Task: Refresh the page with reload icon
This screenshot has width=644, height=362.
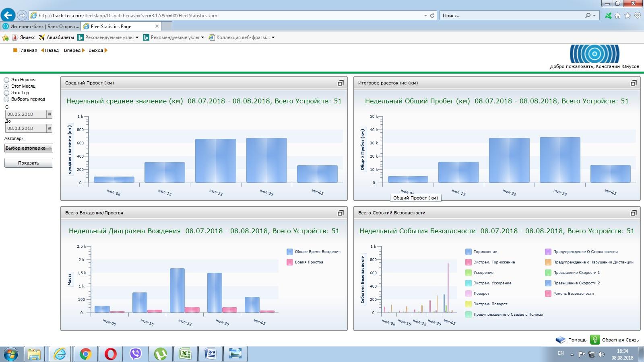Action: click(x=432, y=15)
